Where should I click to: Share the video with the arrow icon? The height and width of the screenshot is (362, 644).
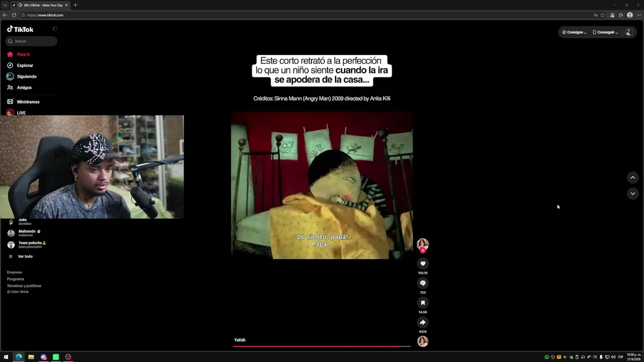tap(423, 322)
